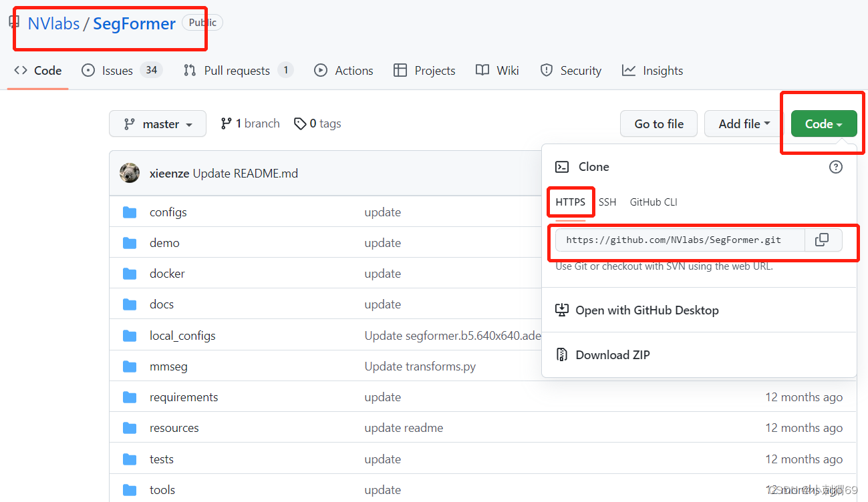This screenshot has height=502, width=868.
Task: Open the NVlabs organization link
Action: point(53,24)
